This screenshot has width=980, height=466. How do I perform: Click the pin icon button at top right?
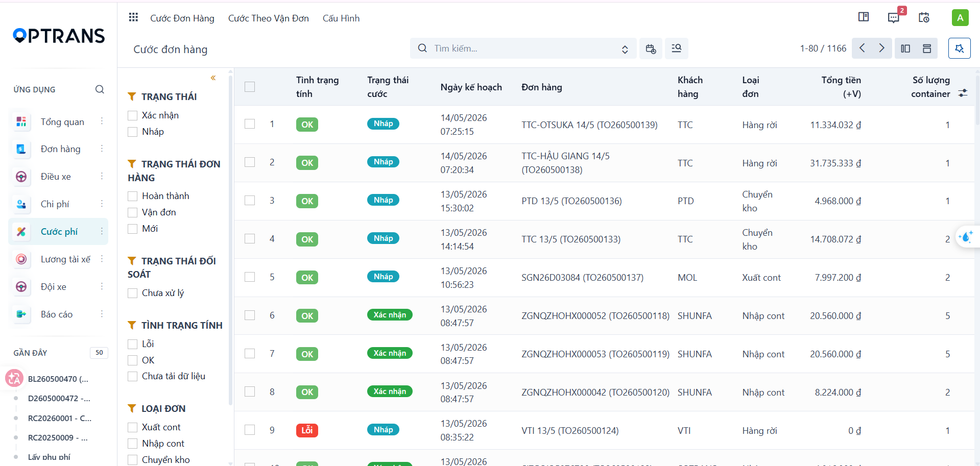960,48
